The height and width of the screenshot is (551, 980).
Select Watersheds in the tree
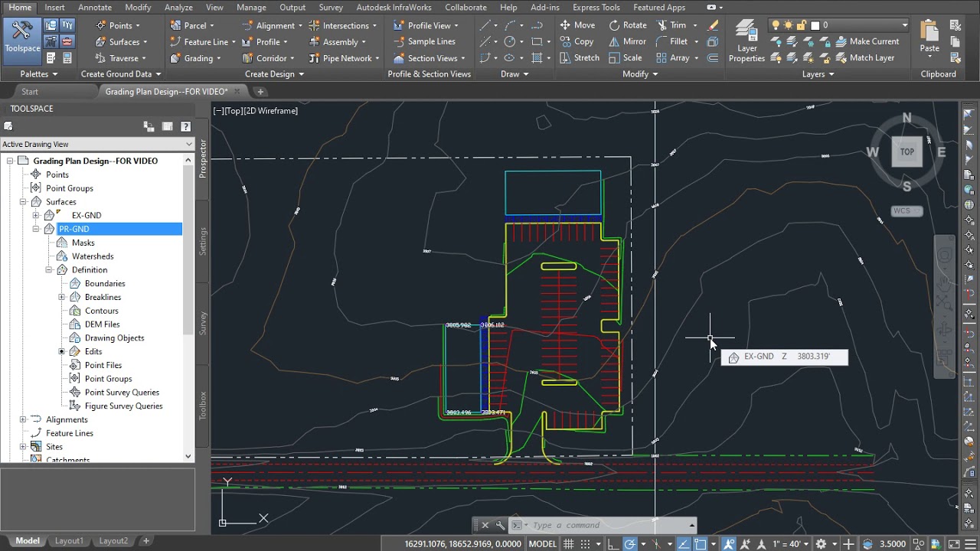[93, 256]
